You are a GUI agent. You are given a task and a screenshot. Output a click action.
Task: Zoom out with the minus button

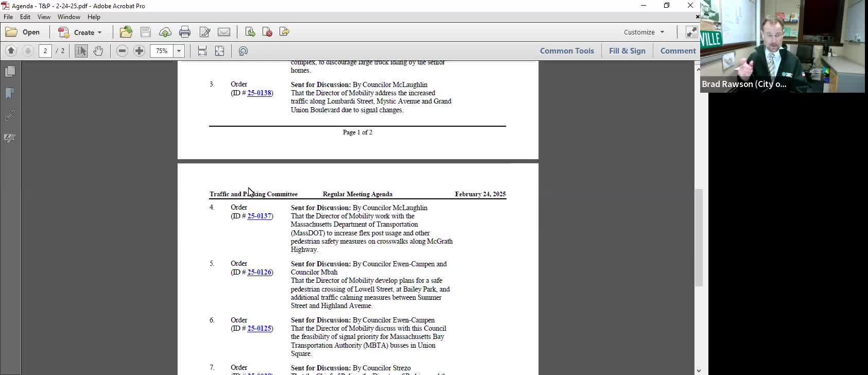click(x=122, y=51)
